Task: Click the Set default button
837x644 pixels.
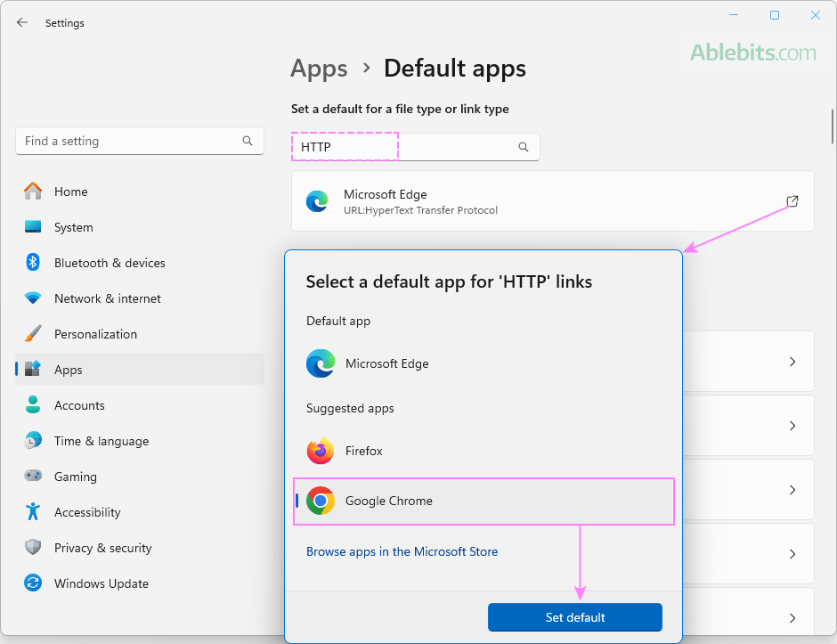Action: click(575, 617)
